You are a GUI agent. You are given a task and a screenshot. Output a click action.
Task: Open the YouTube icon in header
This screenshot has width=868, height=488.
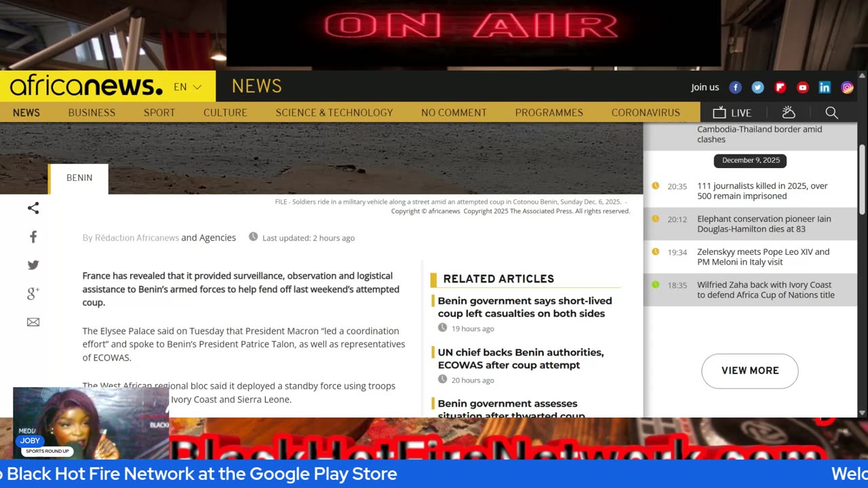(802, 87)
